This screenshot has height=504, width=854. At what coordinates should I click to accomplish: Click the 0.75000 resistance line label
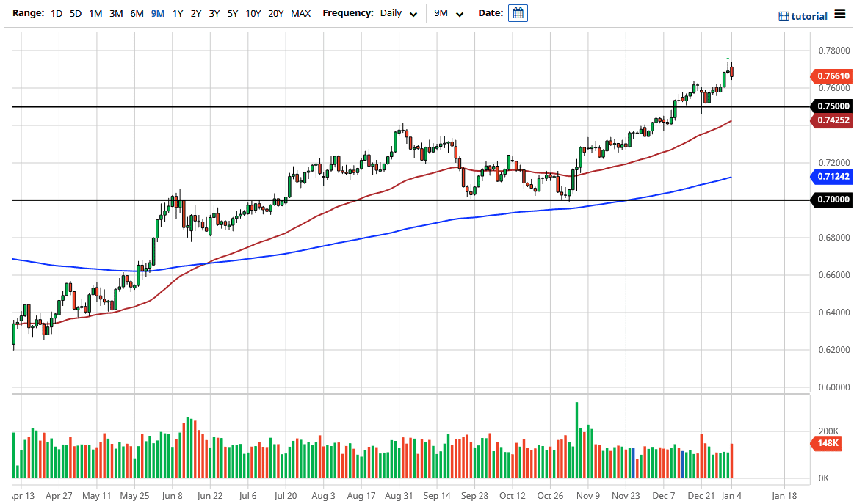pyautogui.click(x=831, y=106)
